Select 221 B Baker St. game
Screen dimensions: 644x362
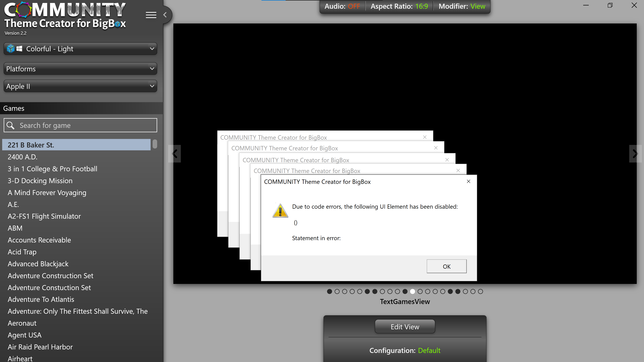pyautogui.click(x=76, y=145)
